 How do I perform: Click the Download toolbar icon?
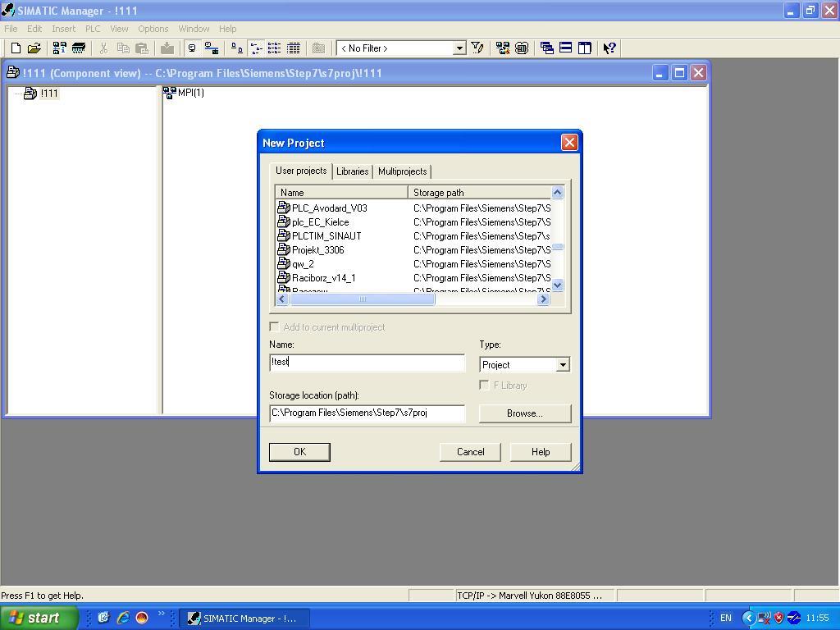167,48
